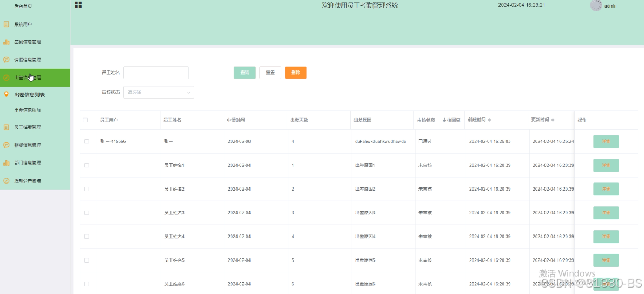Click the 签到信息管理 bar-chart icon
This screenshot has height=294, width=644.
(6, 42)
